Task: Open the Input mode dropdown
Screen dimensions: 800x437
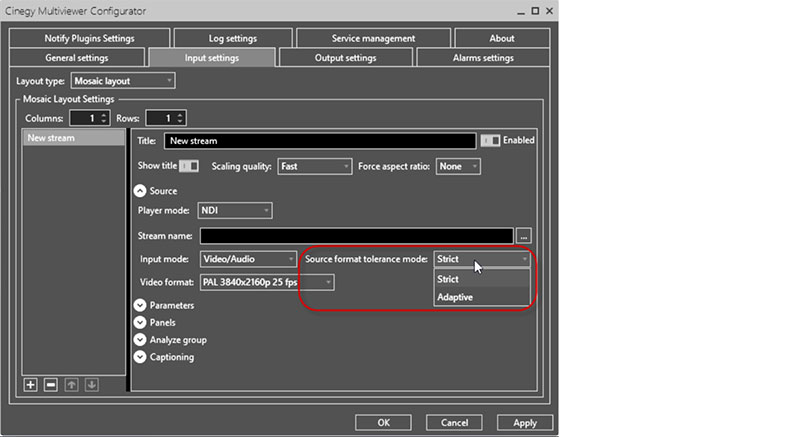Action: pos(248,259)
